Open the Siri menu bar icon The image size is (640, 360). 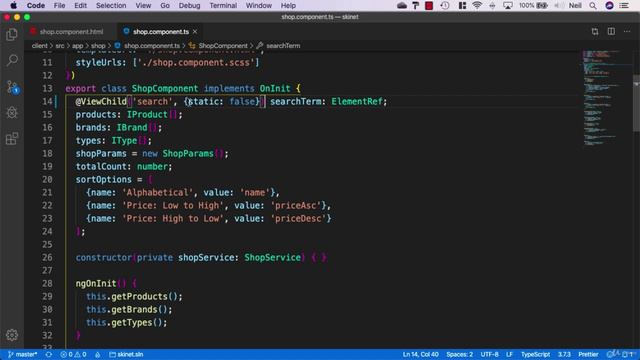(609, 5)
